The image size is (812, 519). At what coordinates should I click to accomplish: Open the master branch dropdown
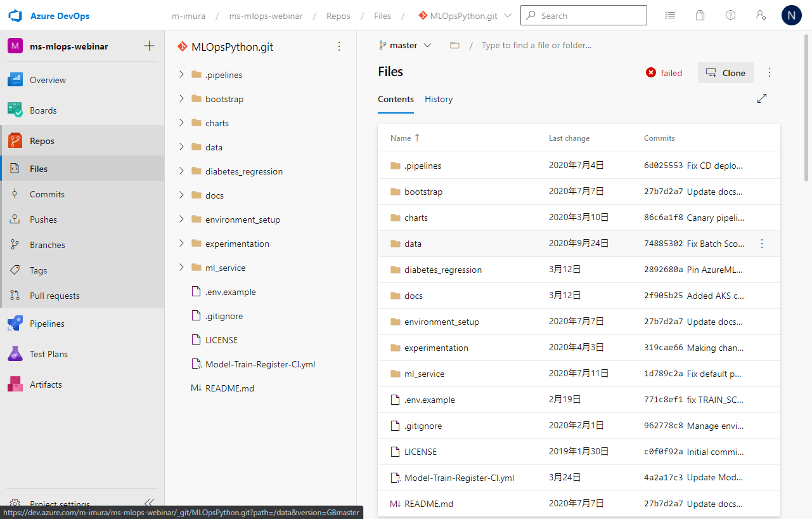pyautogui.click(x=405, y=45)
